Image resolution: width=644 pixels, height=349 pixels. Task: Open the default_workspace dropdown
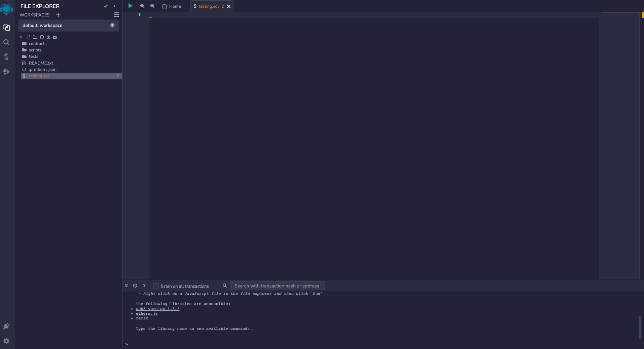pyautogui.click(x=112, y=25)
